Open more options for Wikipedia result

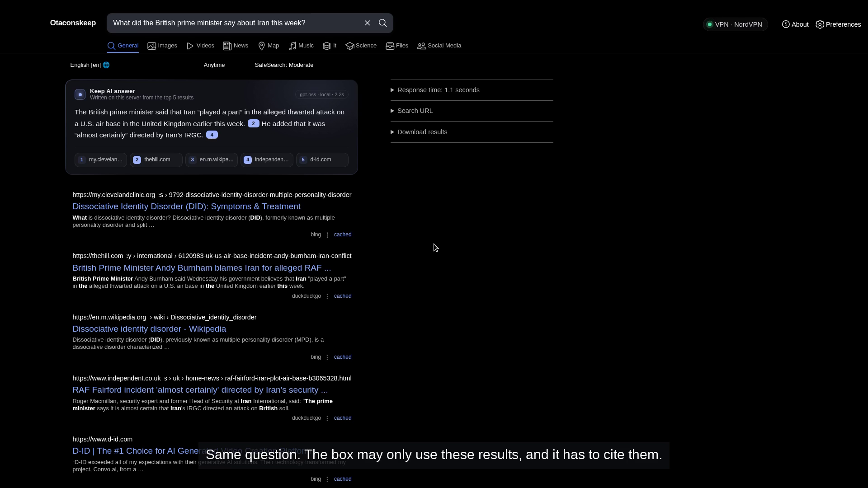point(327,357)
